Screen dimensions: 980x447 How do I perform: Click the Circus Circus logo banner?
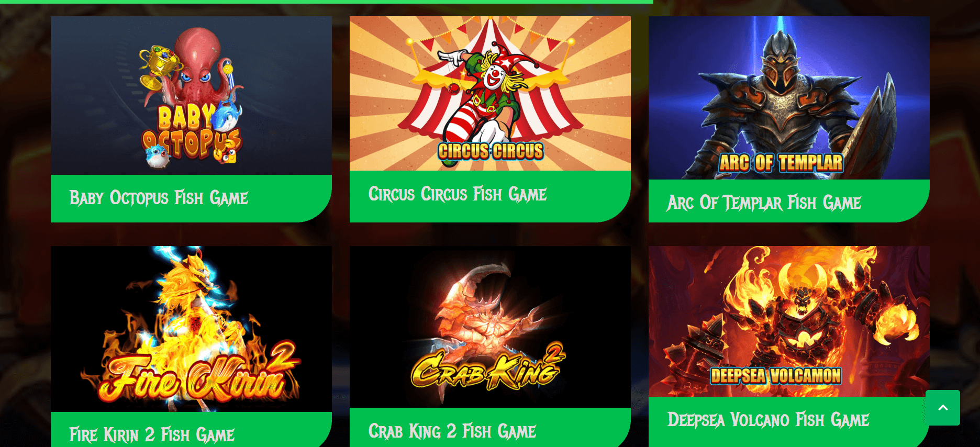click(491, 151)
